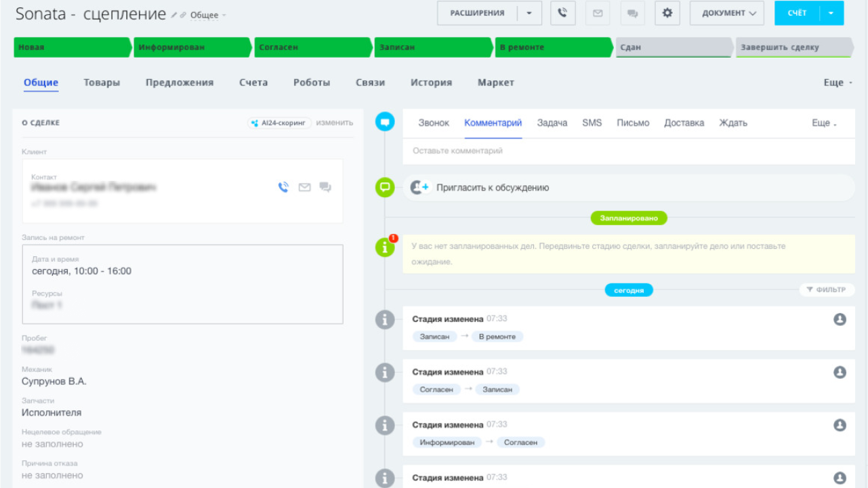
Task: Open settings gear icon
Action: 667,13
